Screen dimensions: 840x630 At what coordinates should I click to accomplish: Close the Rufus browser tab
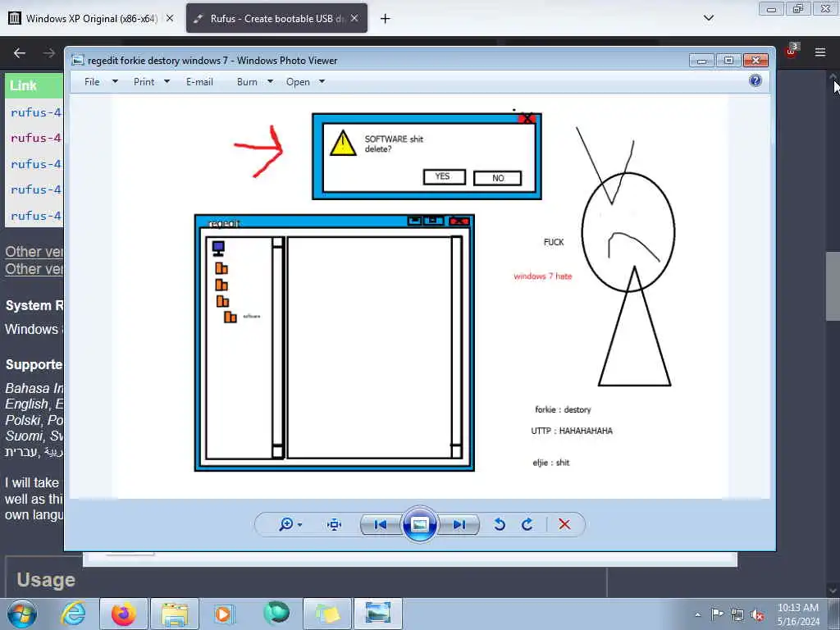pyautogui.click(x=354, y=18)
